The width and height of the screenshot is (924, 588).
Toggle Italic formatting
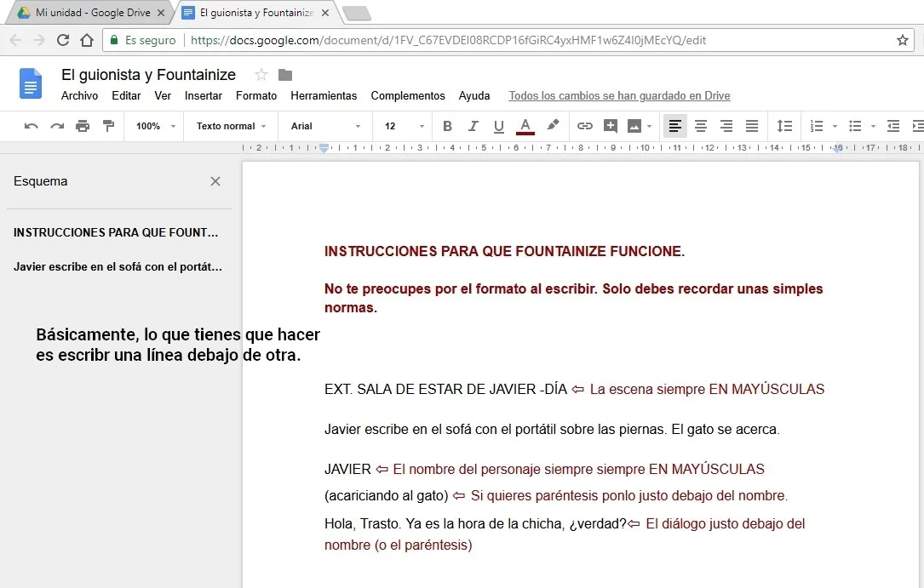point(473,126)
